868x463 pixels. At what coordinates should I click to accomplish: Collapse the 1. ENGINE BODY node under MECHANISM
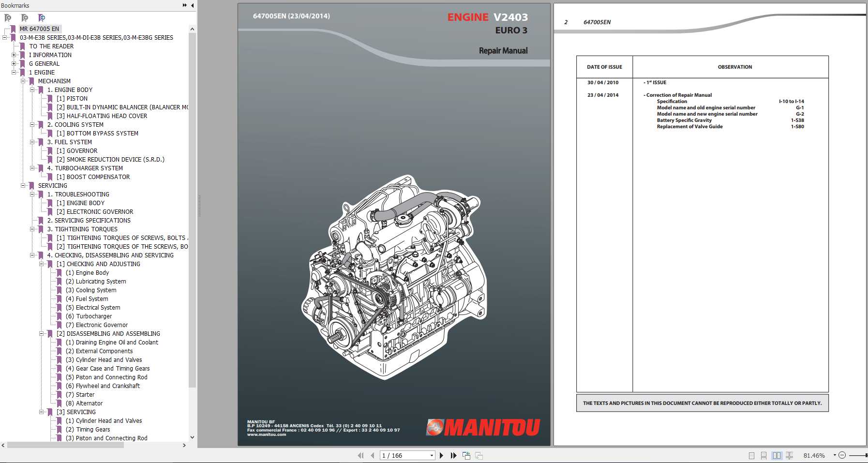(x=32, y=90)
